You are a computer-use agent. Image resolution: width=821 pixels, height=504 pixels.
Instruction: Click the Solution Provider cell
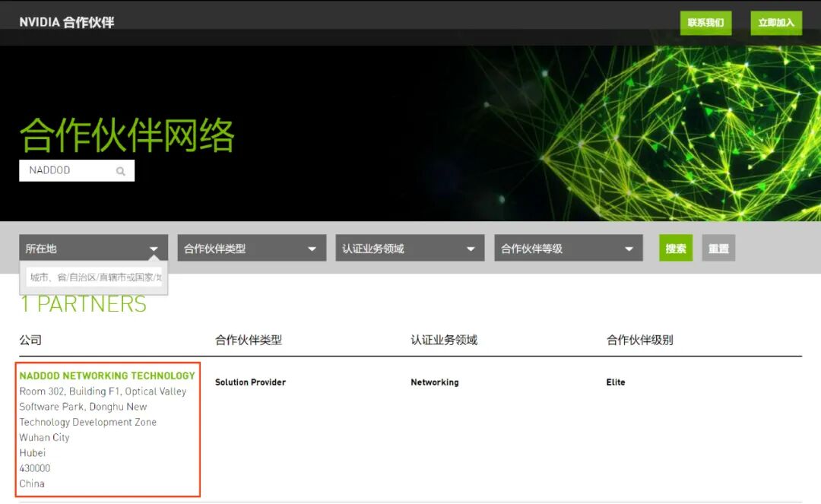tap(250, 382)
